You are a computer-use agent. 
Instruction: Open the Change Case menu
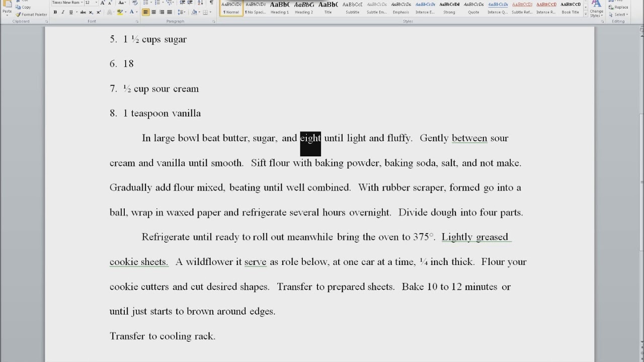coord(122,3)
